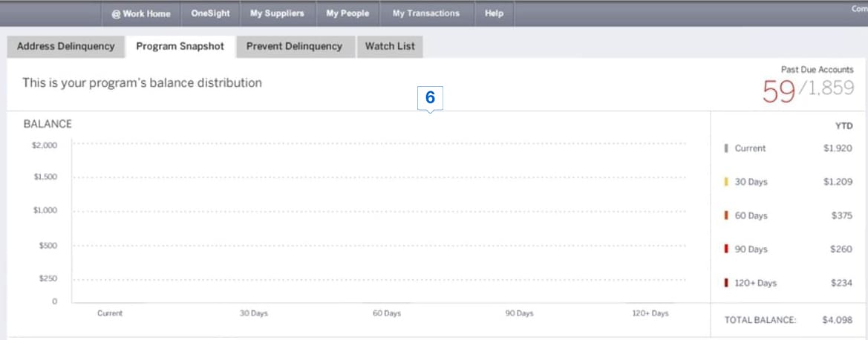Click the $4,098 total balance value
Viewport: 868px width, 340px height.
(x=837, y=320)
